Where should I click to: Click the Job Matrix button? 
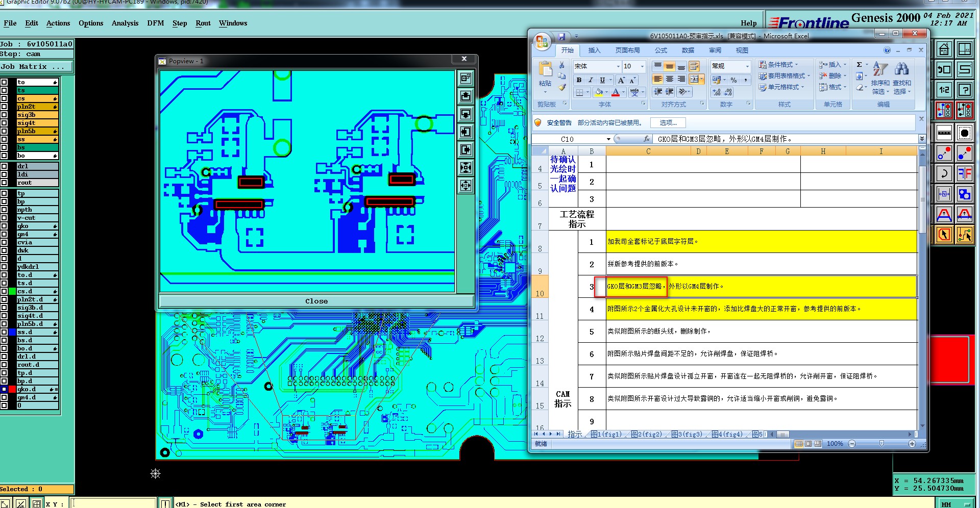tap(36, 67)
